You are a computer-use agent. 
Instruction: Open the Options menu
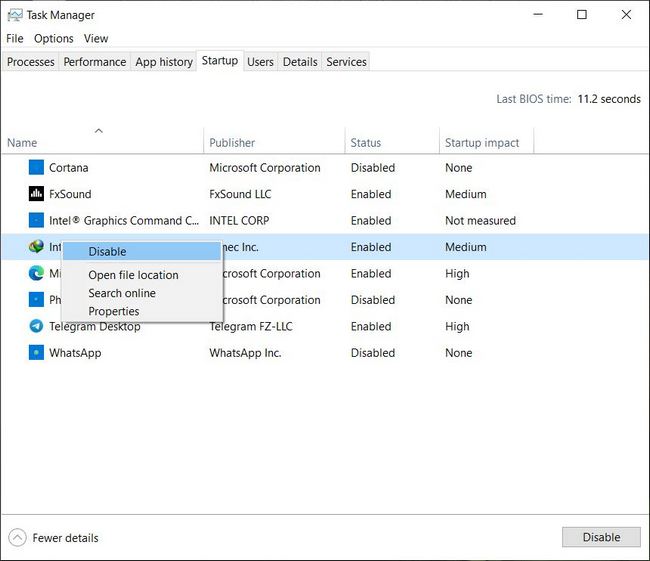point(53,39)
